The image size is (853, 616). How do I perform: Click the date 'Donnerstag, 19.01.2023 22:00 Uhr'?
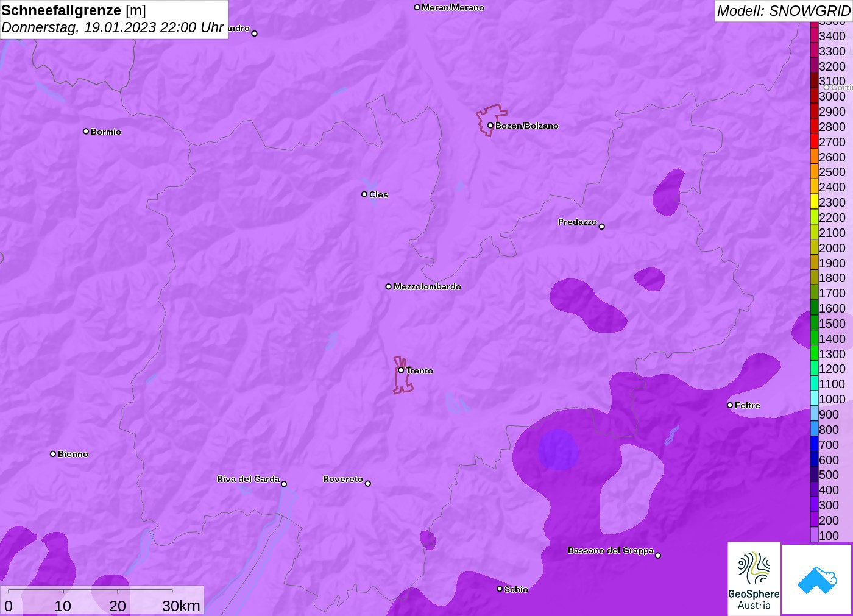click(x=113, y=27)
